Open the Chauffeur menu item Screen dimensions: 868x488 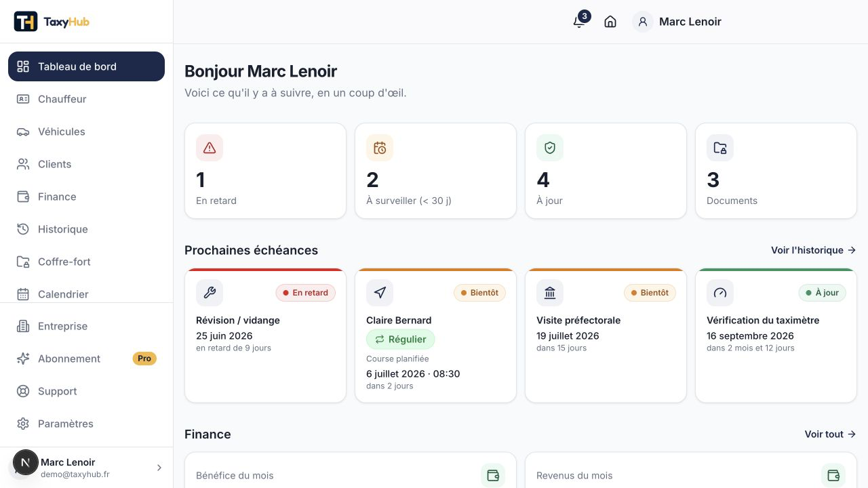click(x=86, y=99)
